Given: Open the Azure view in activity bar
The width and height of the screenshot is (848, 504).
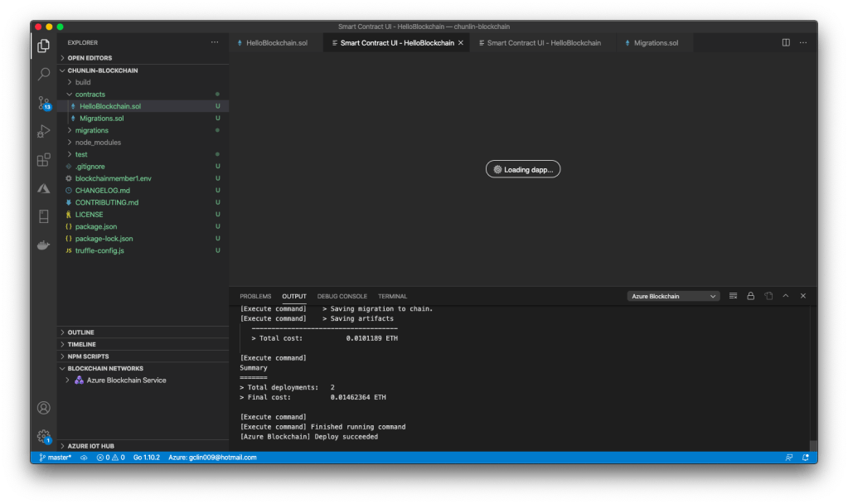Looking at the screenshot, I should [x=44, y=188].
